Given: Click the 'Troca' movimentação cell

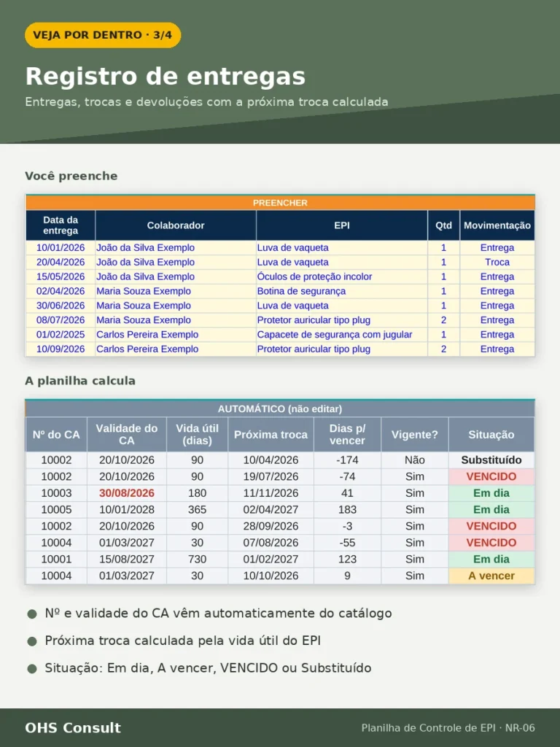Looking at the screenshot, I should (497, 262).
